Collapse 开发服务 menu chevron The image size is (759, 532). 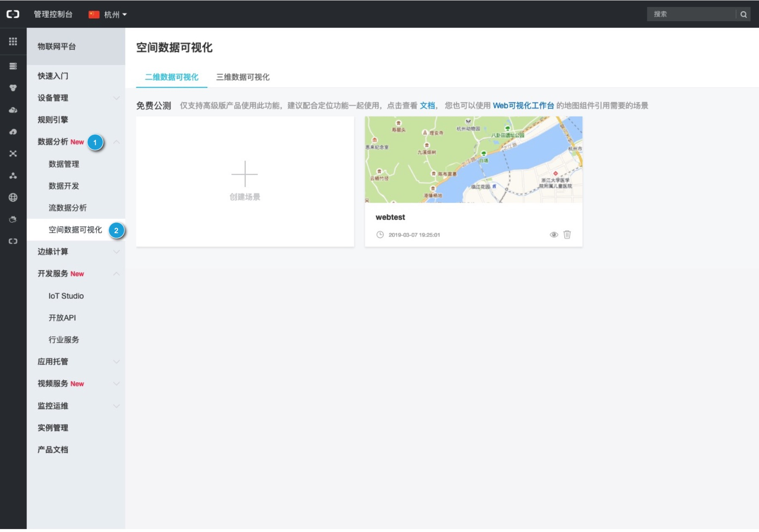117,274
